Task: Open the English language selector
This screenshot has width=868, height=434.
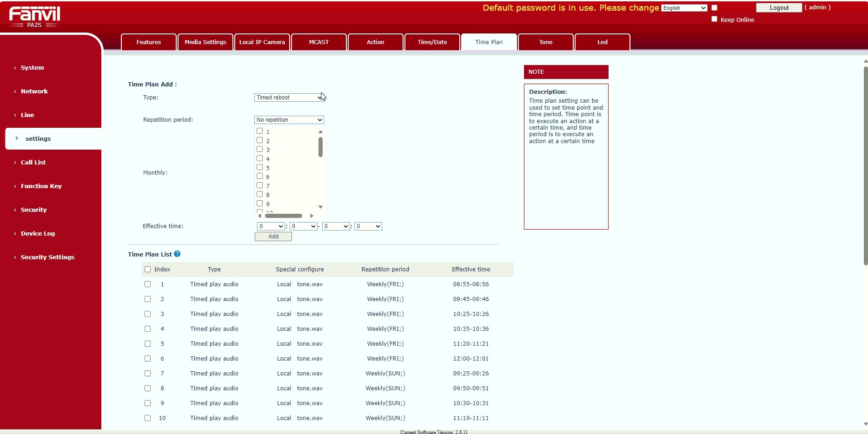Action: point(684,8)
